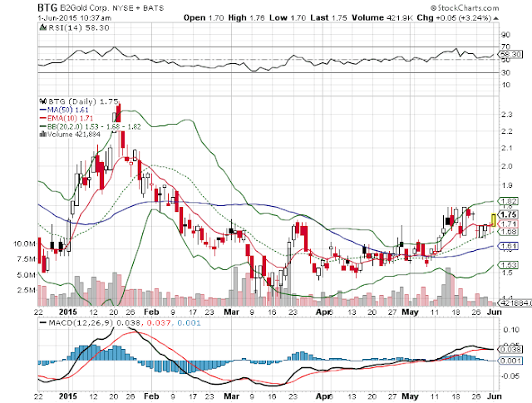532x403 pixels.
Task: Select the Volume 421.9K header value
Action: pos(382,17)
